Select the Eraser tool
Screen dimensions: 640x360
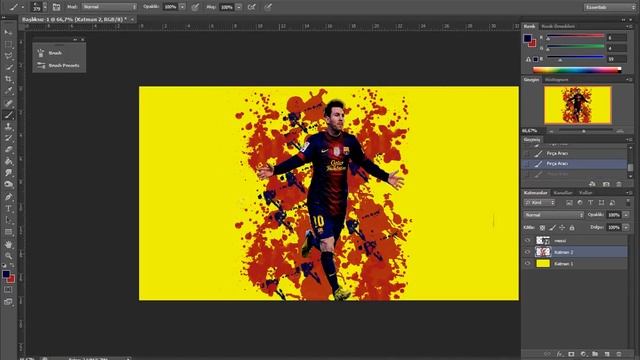pyautogui.click(x=8, y=150)
